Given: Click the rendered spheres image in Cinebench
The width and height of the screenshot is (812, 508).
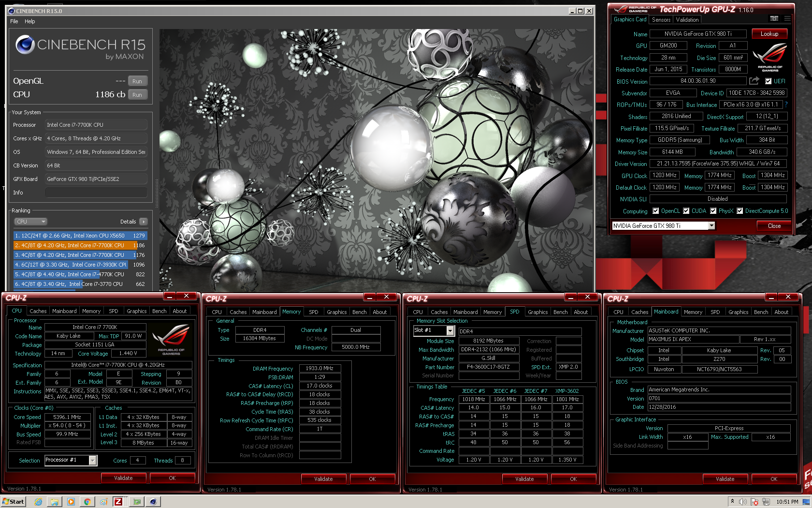Looking at the screenshot, I should coord(377,160).
